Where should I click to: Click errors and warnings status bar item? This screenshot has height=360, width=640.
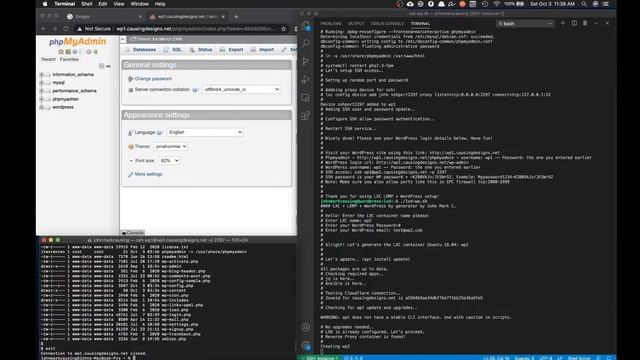tap(353, 358)
